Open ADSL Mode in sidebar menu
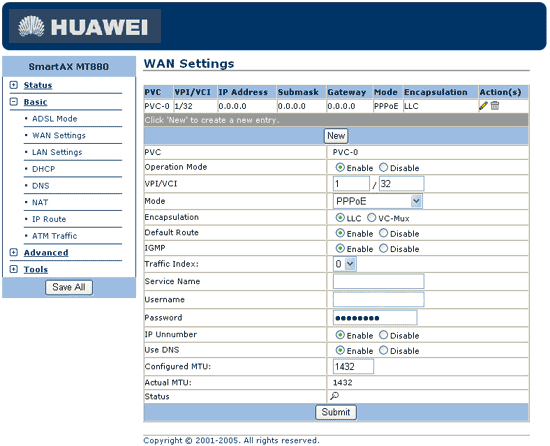Image resolution: width=550 pixels, height=446 pixels. click(55, 119)
